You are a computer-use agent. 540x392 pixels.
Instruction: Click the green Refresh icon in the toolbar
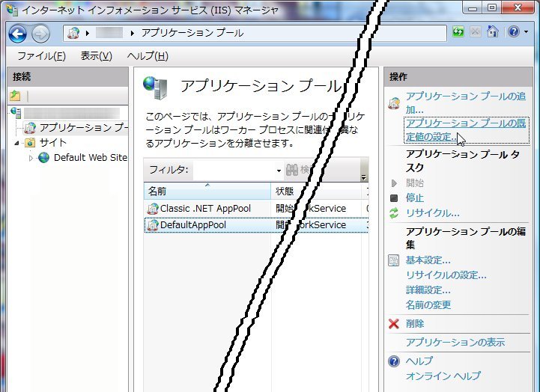[x=458, y=32]
